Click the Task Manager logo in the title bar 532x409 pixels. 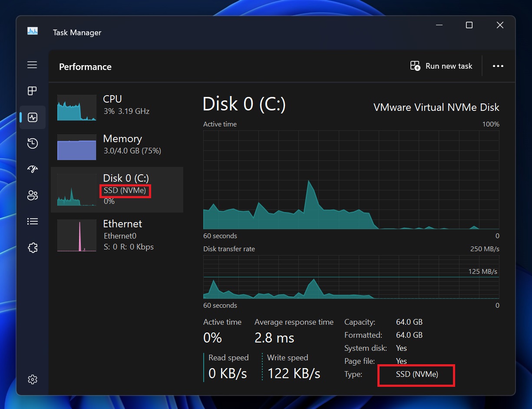33,31
